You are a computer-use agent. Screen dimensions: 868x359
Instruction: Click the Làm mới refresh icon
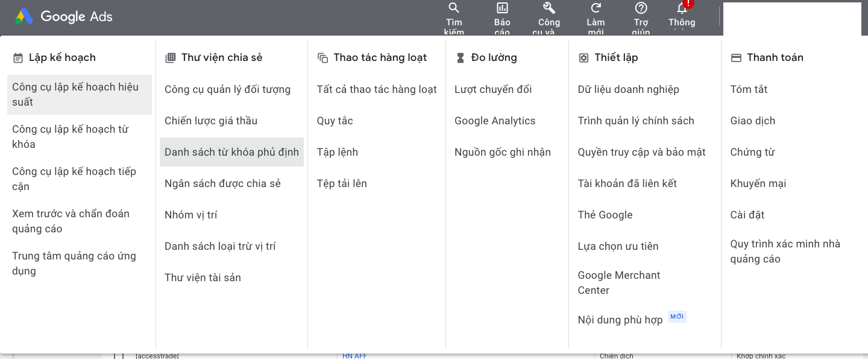(596, 8)
